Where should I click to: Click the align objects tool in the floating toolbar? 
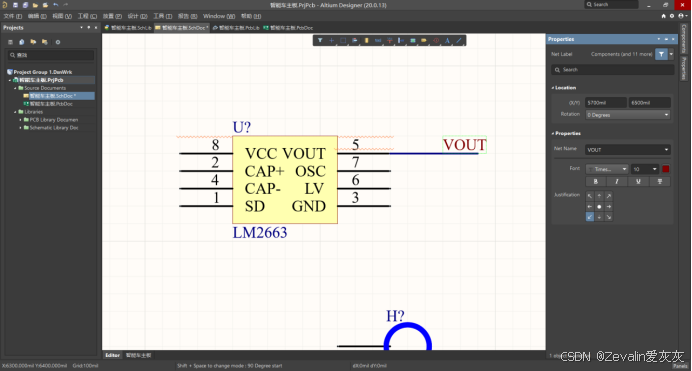(x=355, y=41)
